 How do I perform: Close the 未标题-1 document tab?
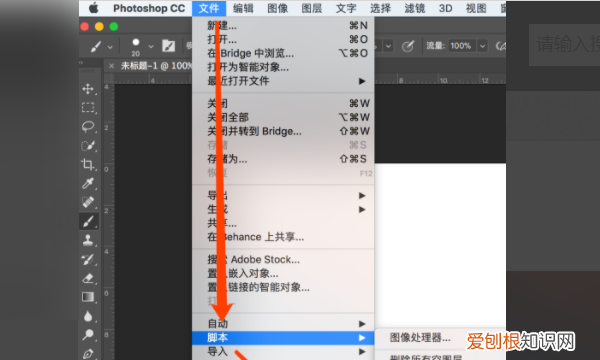click(x=111, y=66)
